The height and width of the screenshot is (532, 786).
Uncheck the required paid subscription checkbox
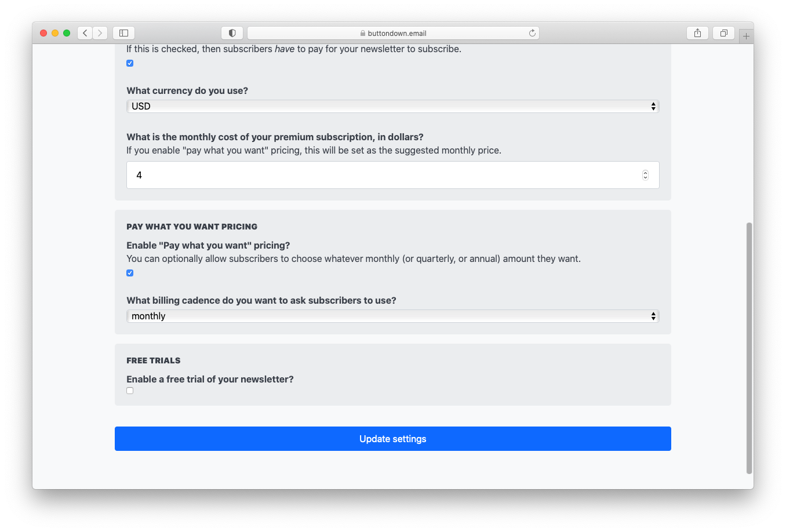point(130,63)
